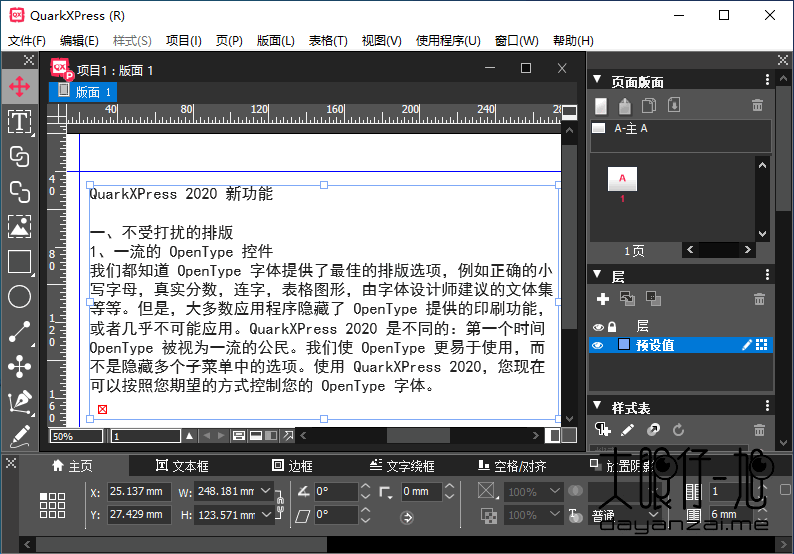Open the 版面(L) menu

point(275,41)
